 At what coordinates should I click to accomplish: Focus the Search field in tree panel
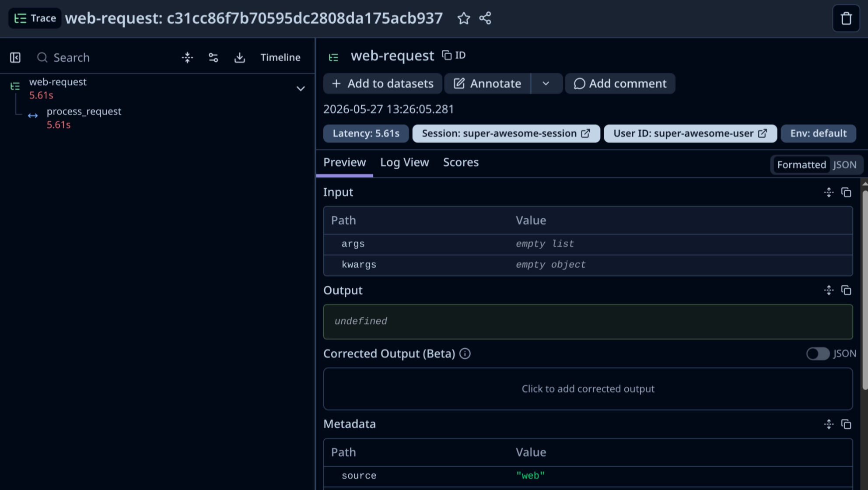pyautogui.click(x=105, y=57)
